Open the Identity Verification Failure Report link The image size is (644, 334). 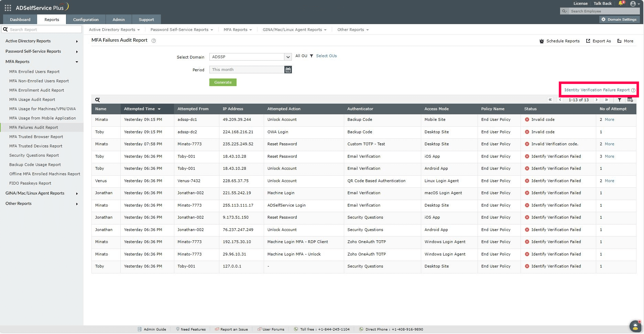597,90
